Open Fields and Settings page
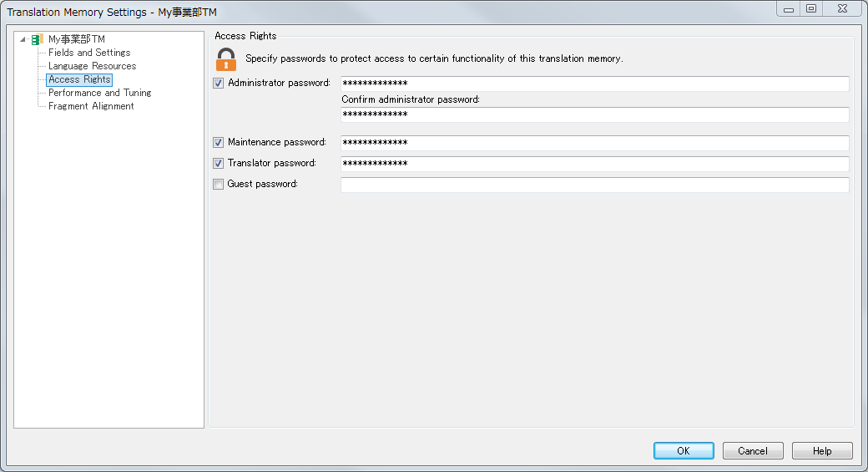The height and width of the screenshot is (472, 868). 89,53
